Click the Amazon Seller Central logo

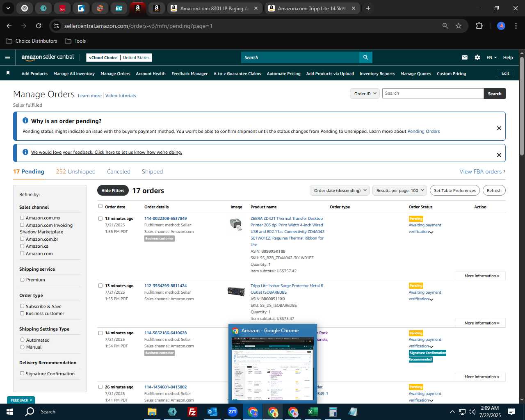click(x=48, y=57)
